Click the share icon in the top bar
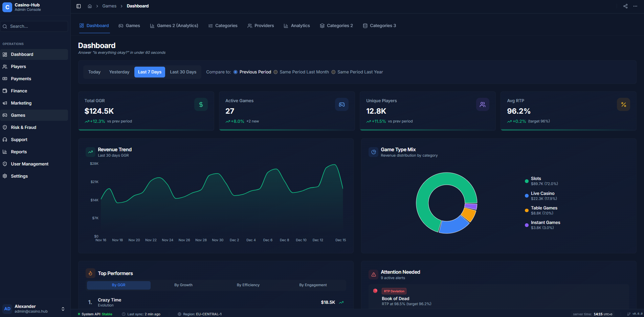Viewport: 644px width, 317px height. 625,6
